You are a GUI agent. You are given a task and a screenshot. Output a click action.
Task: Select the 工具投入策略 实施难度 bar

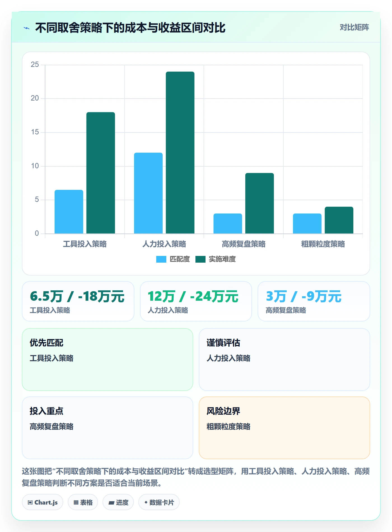[101, 173]
